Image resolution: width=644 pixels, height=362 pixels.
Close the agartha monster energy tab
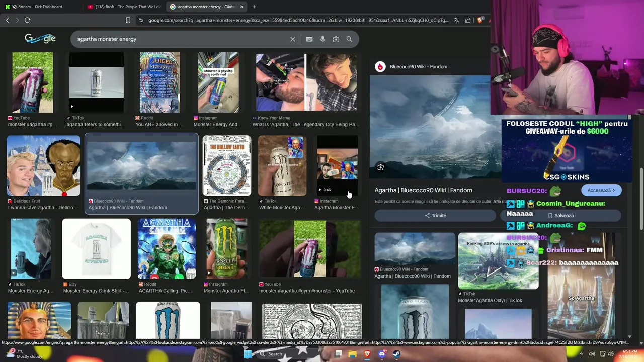(242, 7)
